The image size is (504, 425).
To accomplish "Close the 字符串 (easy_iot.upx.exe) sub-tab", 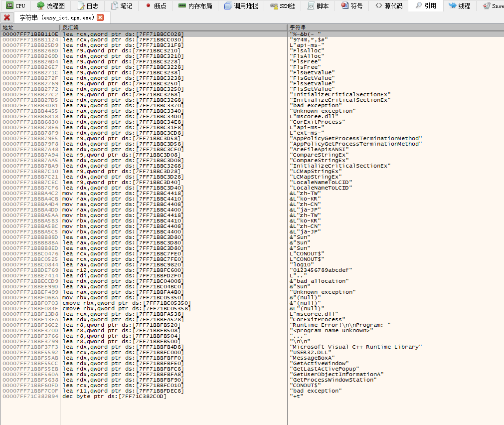I will 100,17.
